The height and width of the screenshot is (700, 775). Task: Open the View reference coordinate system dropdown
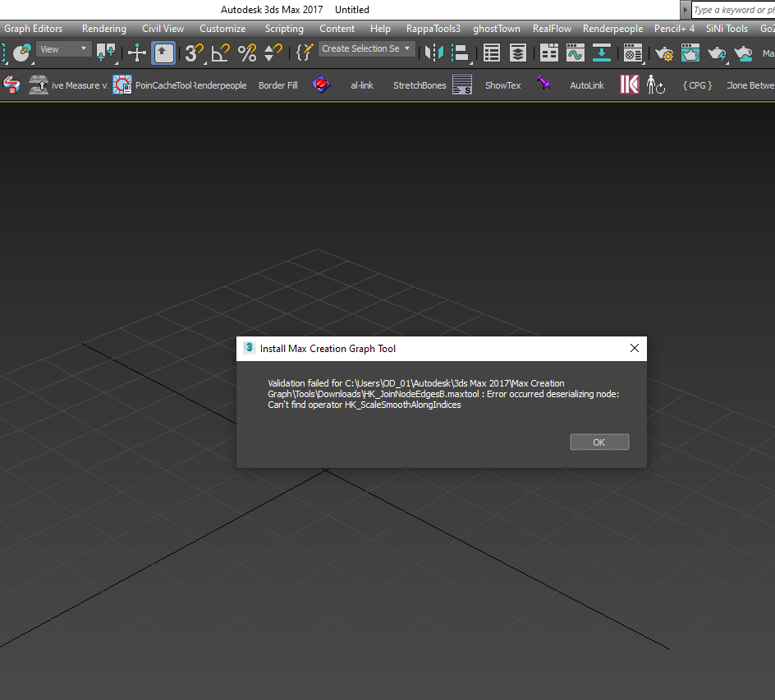63,49
